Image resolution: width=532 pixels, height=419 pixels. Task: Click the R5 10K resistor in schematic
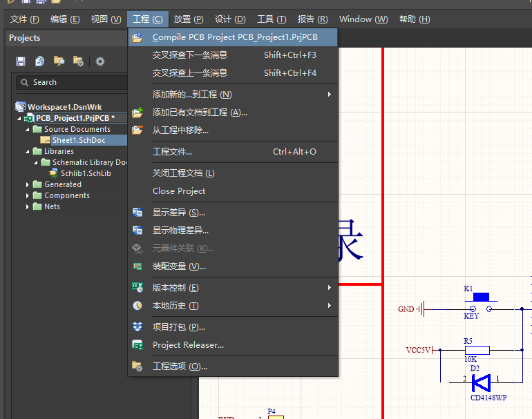point(477,350)
